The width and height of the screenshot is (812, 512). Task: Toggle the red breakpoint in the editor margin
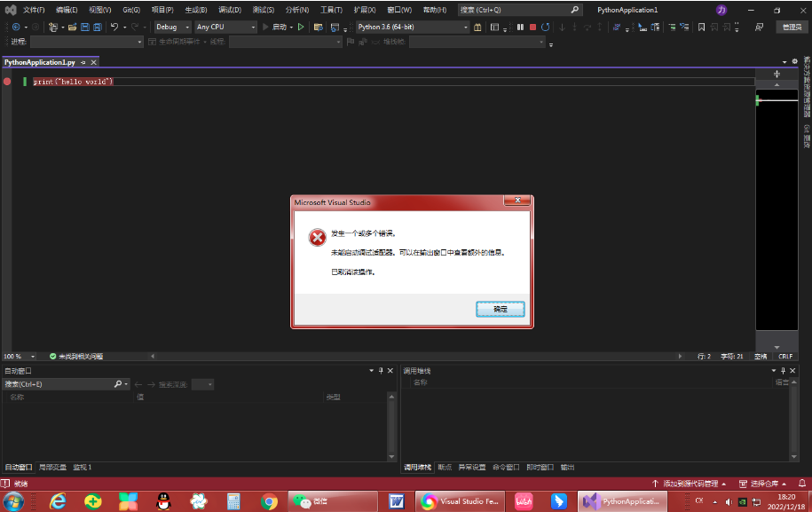8,81
